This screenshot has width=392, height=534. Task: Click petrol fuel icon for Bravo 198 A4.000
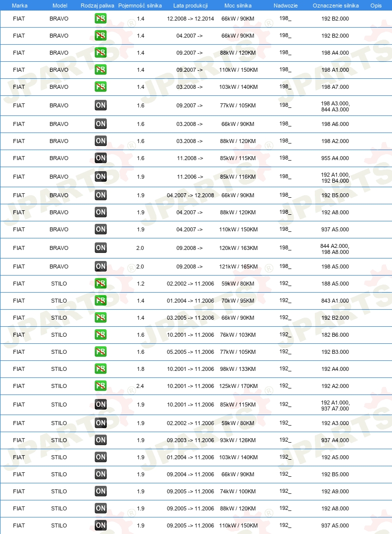coord(100,52)
